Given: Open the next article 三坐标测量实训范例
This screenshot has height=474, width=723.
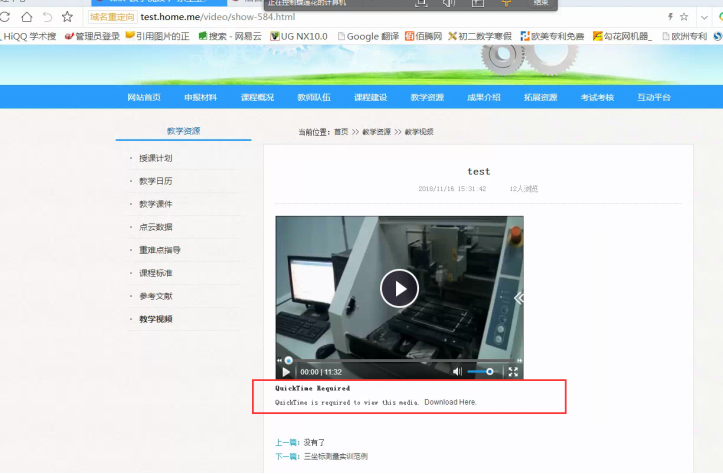Looking at the screenshot, I should 335,456.
